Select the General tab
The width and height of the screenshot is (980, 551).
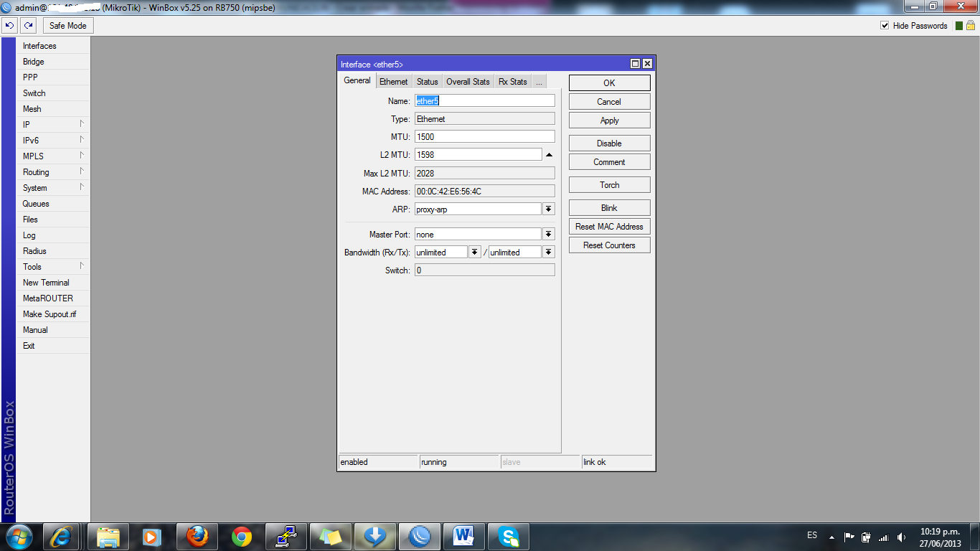(357, 80)
